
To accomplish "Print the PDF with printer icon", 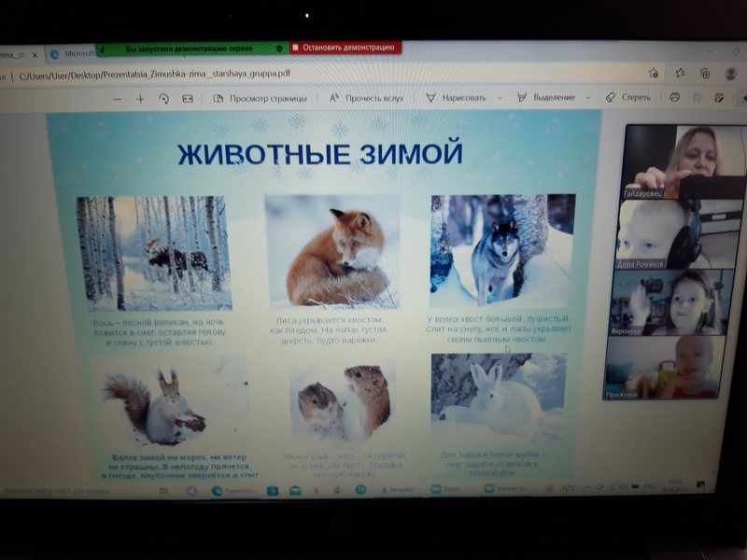I will coord(674,98).
